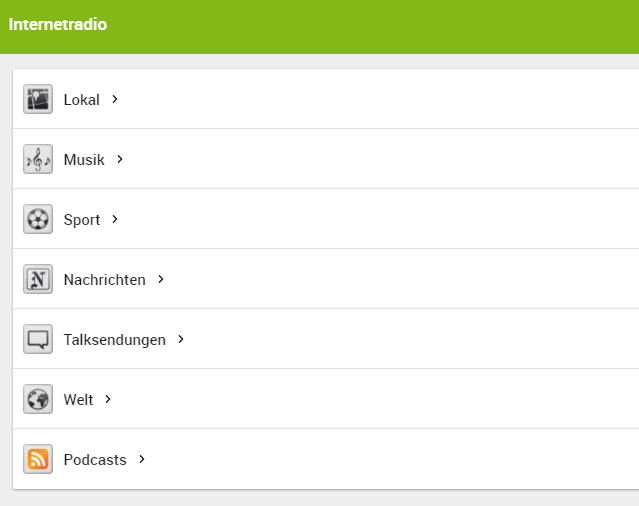Viewport: 639px width, 506px height.
Task: Click the Talksendungen speech bubble icon
Action: pyautogui.click(x=38, y=339)
